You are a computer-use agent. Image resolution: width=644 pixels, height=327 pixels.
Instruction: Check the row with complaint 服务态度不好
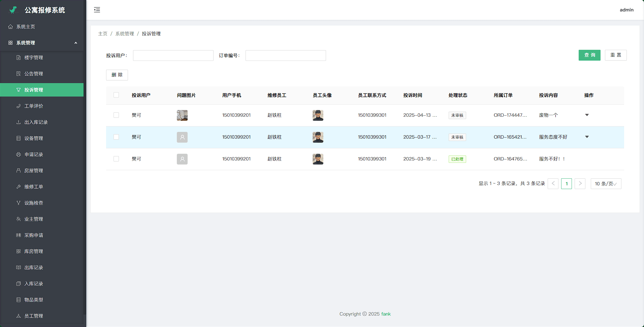point(116,137)
